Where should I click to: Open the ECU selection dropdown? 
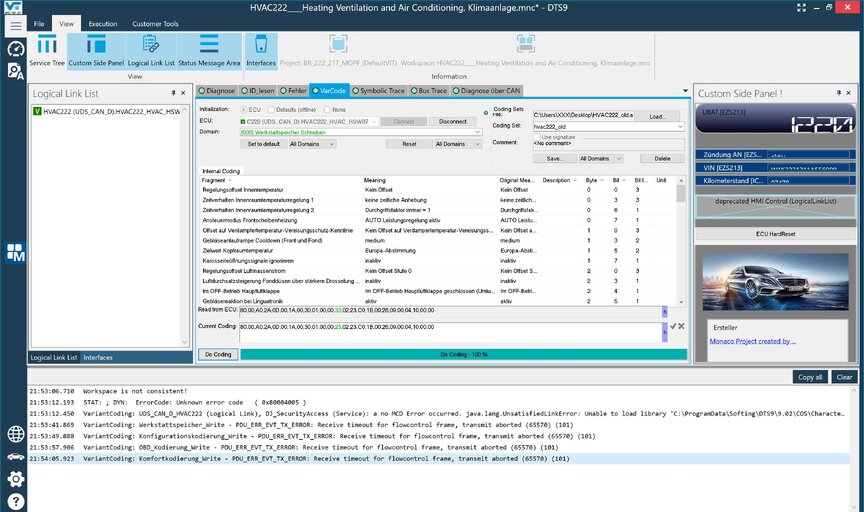374,122
